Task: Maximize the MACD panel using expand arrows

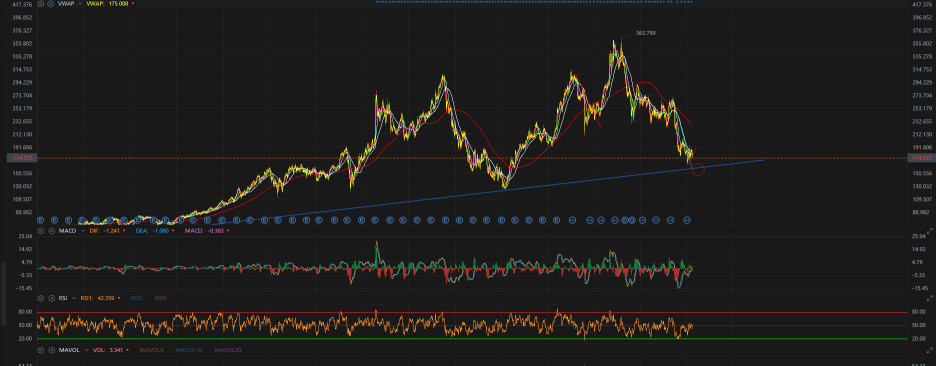Action: [x=929, y=230]
